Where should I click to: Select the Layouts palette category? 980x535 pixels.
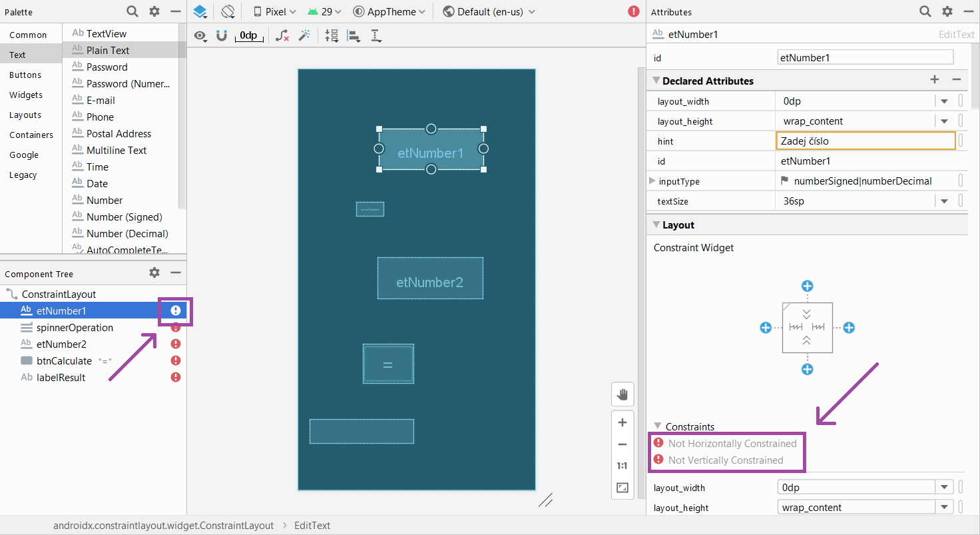tap(25, 115)
